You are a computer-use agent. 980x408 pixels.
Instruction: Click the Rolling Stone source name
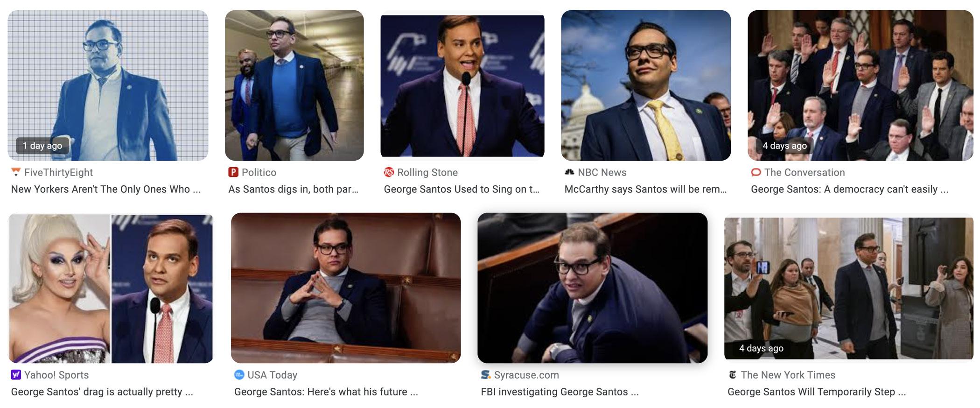tap(427, 172)
